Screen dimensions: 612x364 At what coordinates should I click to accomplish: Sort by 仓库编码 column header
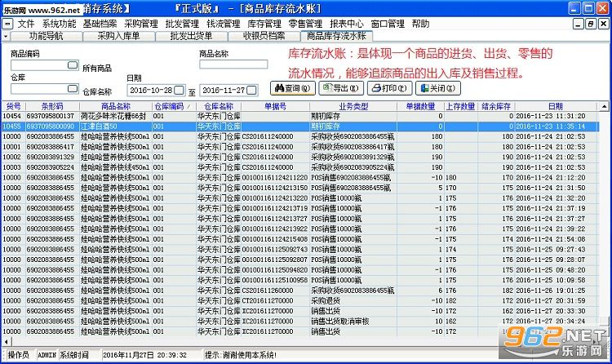tap(174, 106)
